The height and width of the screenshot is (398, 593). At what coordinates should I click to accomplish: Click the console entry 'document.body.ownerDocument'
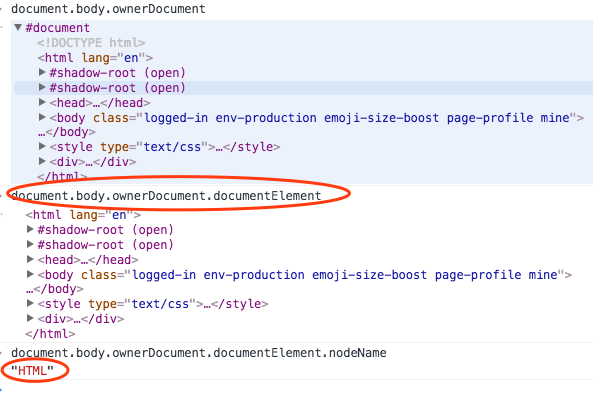pyautogui.click(x=108, y=9)
